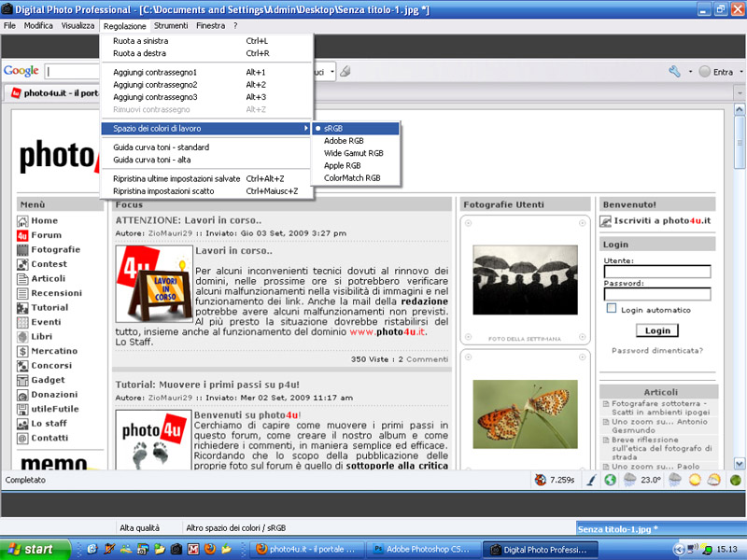Select Adobe RGB color space
The image size is (747, 560).
[x=356, y=141]
